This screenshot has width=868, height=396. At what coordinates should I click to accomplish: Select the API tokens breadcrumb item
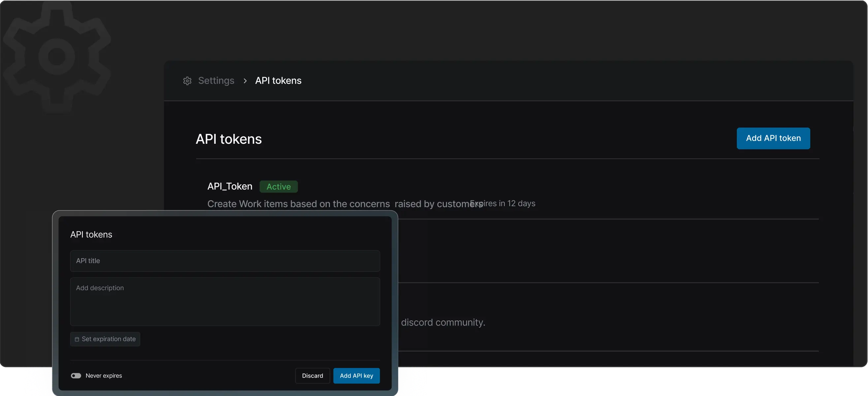coord(278,81)
